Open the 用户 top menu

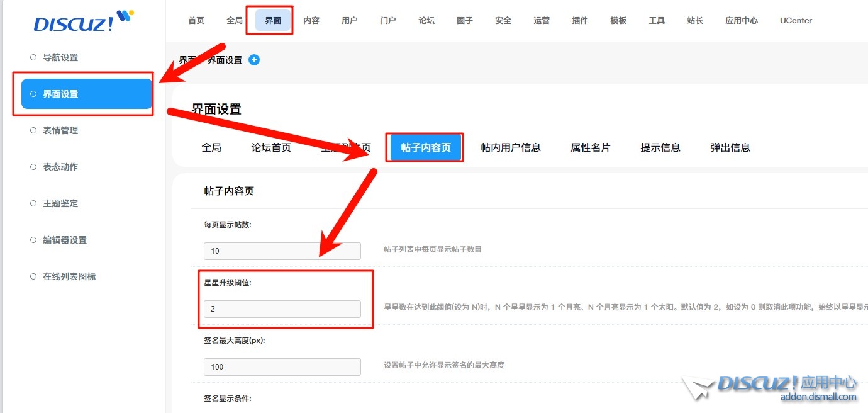(x=350, y=20)
